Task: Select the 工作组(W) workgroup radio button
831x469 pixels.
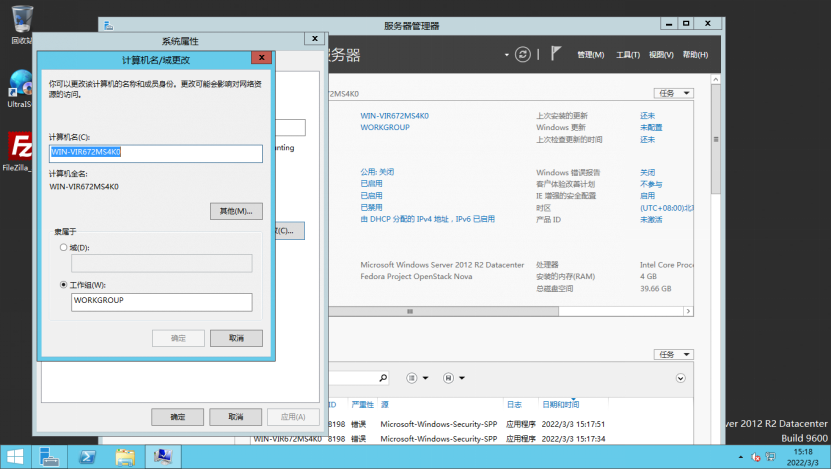Action: coord(64,285)
